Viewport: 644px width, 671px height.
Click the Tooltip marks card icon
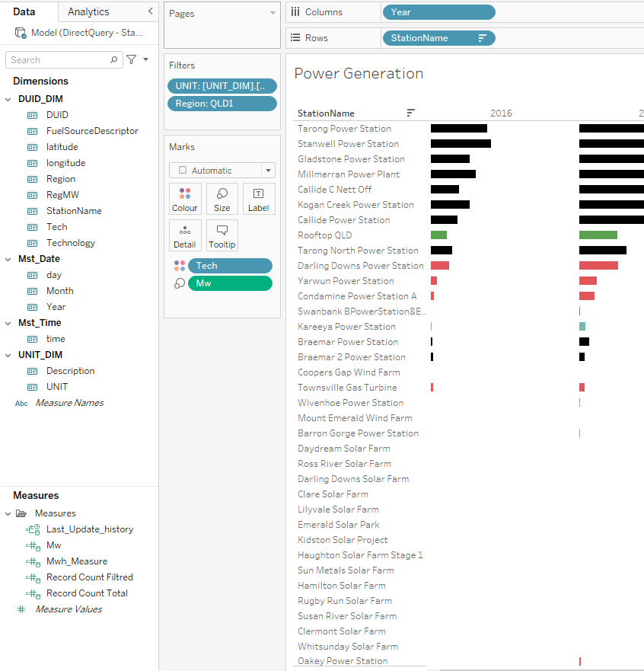pos(222,235)
